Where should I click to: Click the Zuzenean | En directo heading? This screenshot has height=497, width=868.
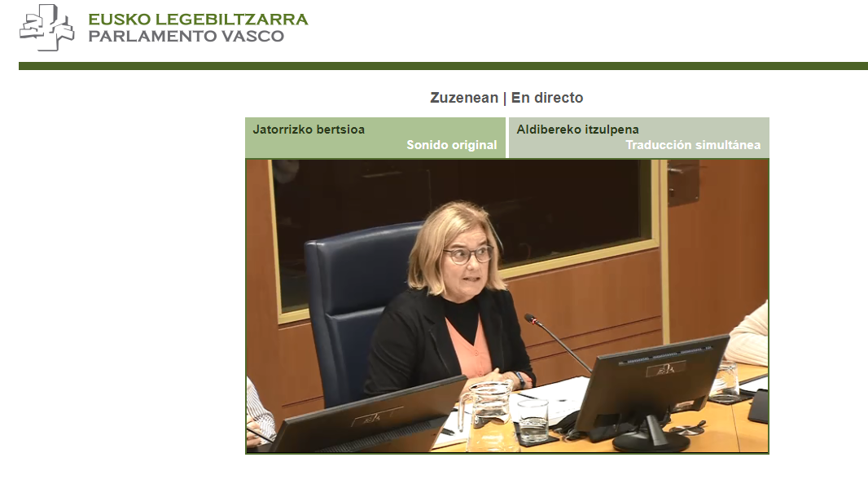click(x=506, y=98)
